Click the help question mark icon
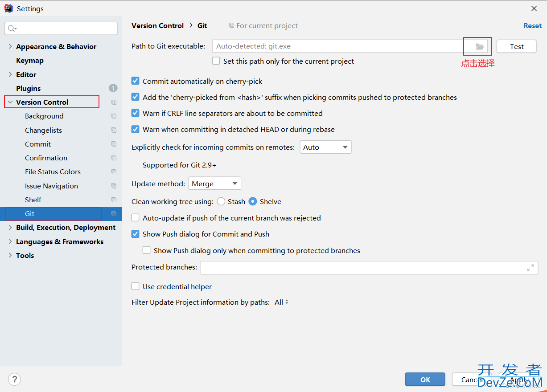 (15, 380)
